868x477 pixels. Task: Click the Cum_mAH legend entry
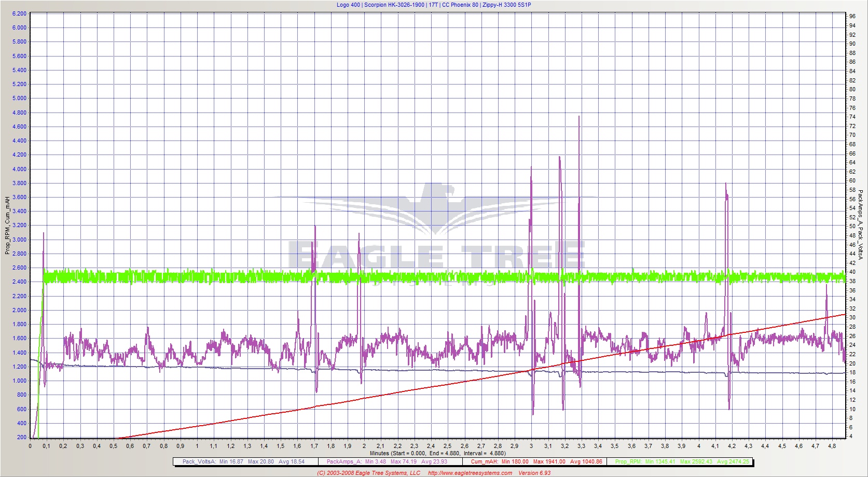[x=536, y=461]
